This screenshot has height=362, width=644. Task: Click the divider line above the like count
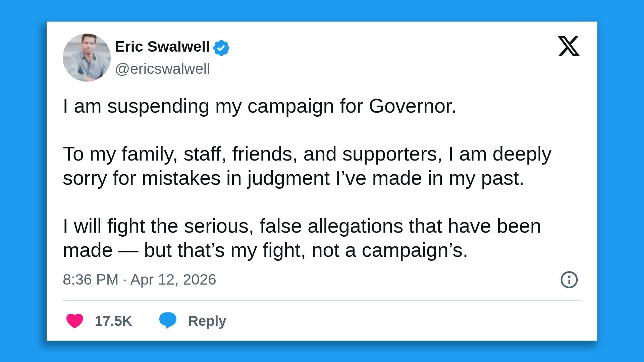coord(322,299)
